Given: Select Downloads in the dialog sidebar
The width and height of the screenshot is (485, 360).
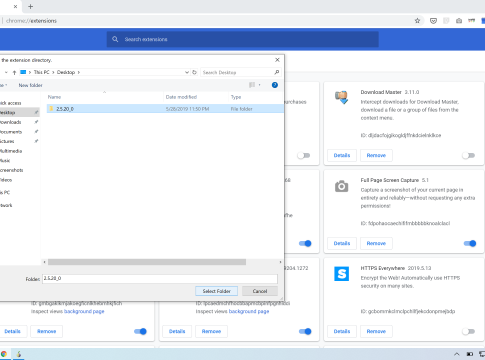Looking at the screenshot, I should [11, 122].
